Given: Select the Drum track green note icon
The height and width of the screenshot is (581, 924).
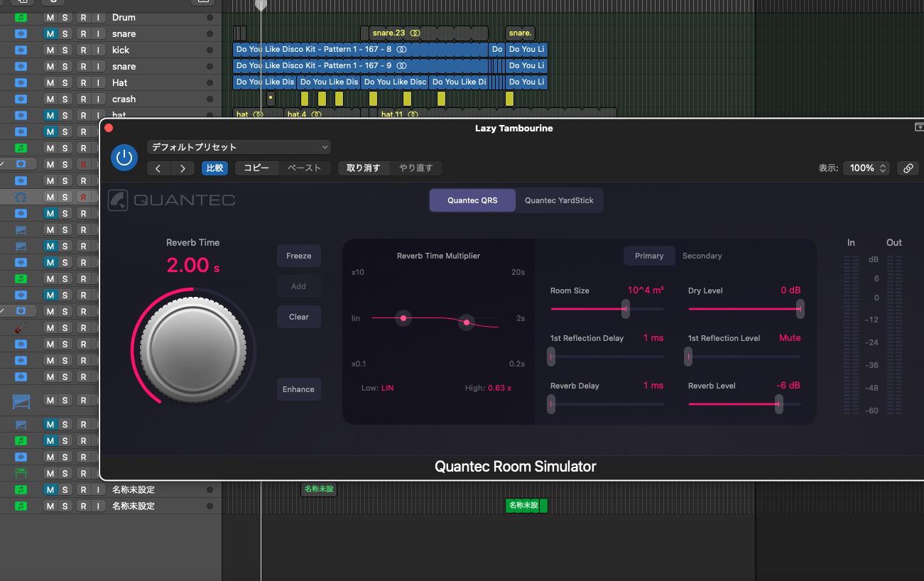Looking at the screenshot, I should tap(21, 17).
